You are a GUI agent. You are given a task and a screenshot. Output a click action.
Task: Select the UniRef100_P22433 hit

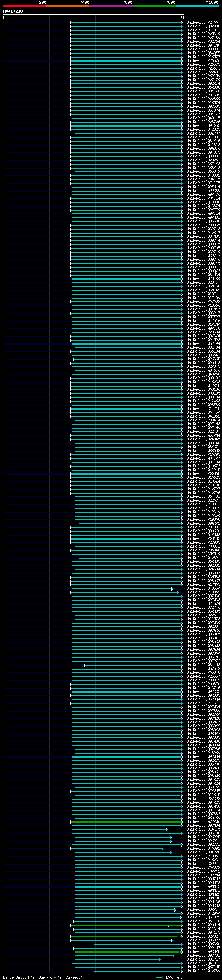pyautogui.click(x=203, y=72)
